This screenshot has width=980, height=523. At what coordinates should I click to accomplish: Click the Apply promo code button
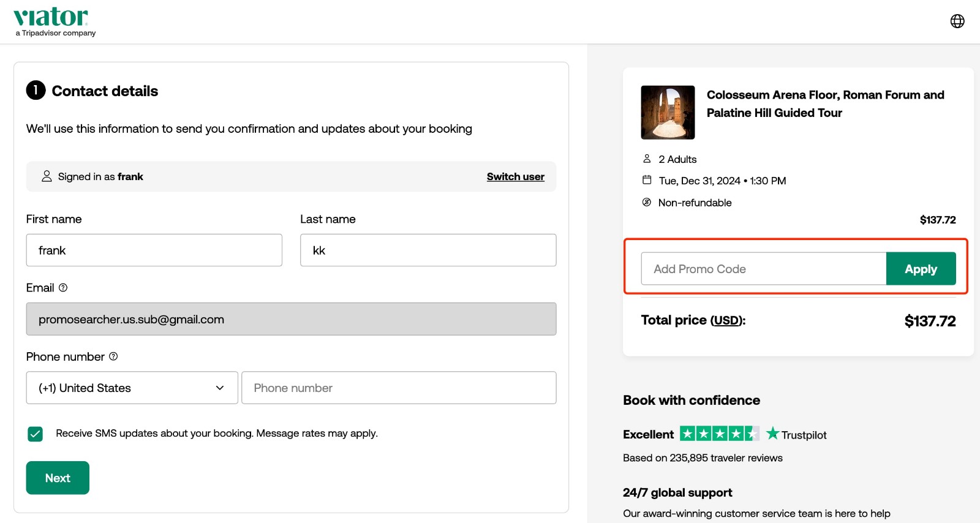(x=921, y=268)
